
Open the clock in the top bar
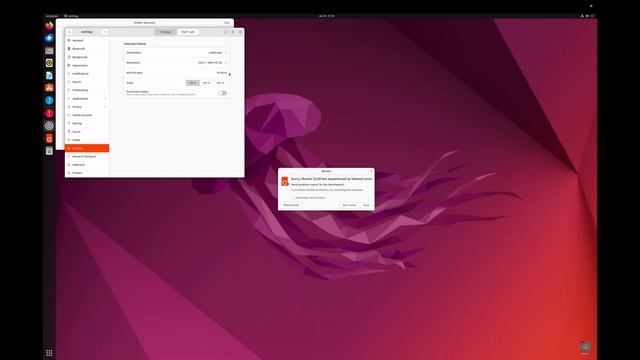(x=326, y=16)
